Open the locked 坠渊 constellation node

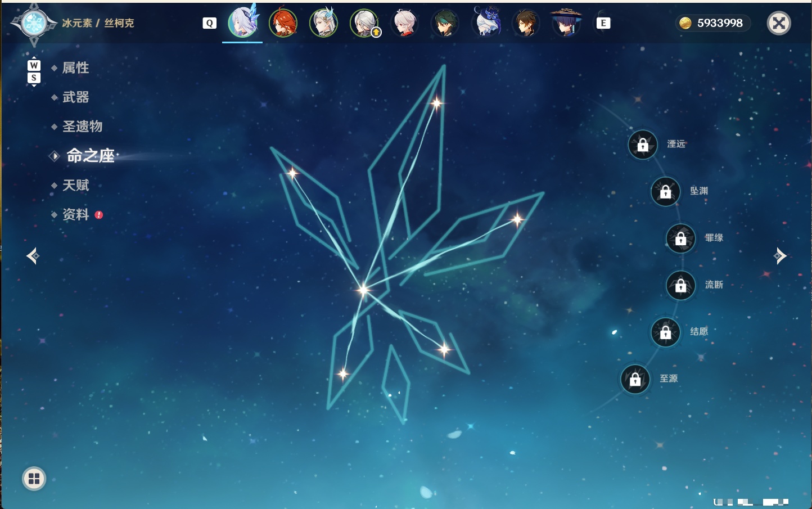(666, 192)
